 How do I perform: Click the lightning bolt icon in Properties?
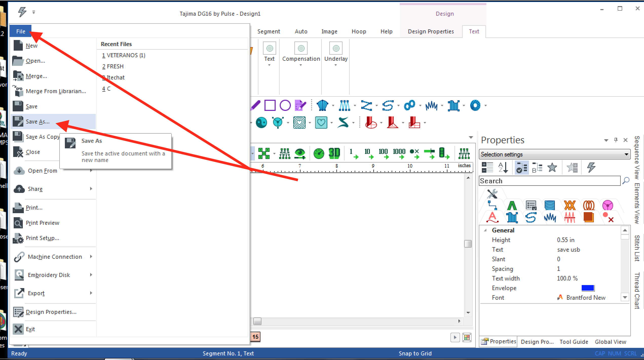coord(591,167)
